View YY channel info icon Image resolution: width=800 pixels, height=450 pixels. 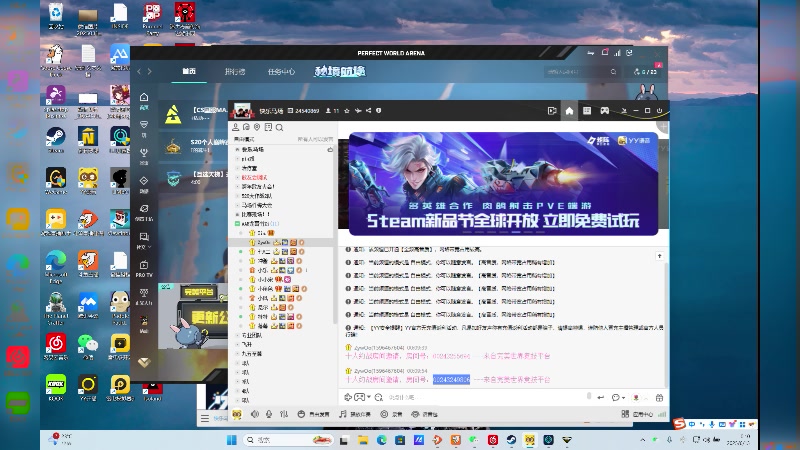(379, 111)
